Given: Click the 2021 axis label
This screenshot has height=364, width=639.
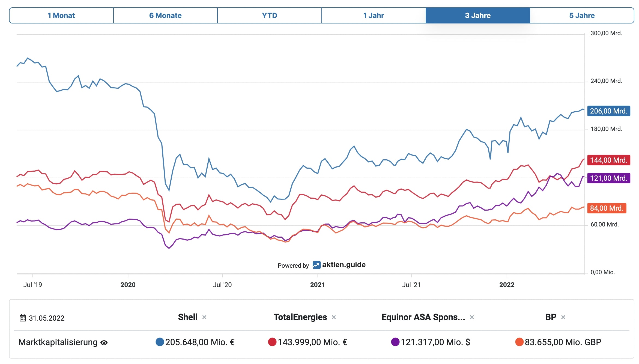Looking at the screenshot, I should (x=317, y=285).
